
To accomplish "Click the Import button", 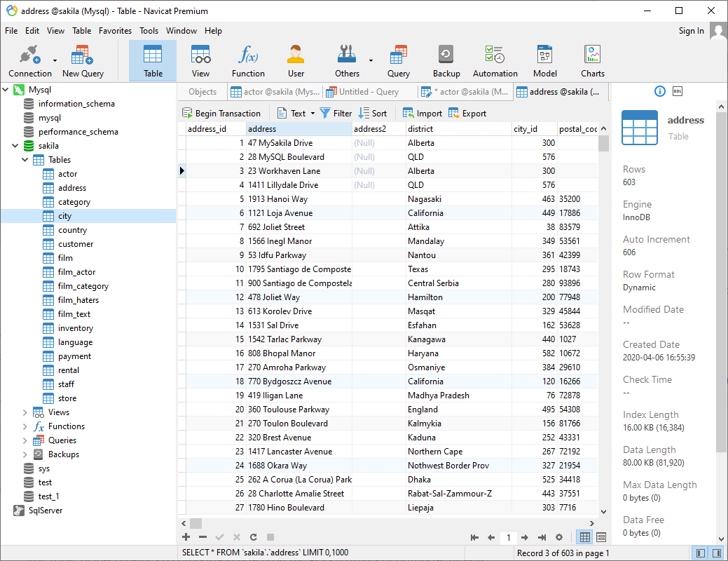I will tap(422, 114).
